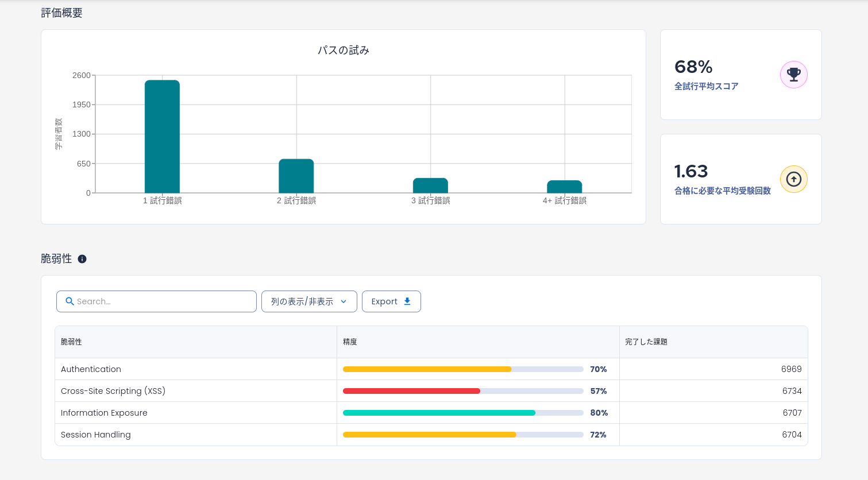Viewport: 868px width, 480px height.
Task: Click the trophy icon beside 68% score
Action: [x=793, y=75]
